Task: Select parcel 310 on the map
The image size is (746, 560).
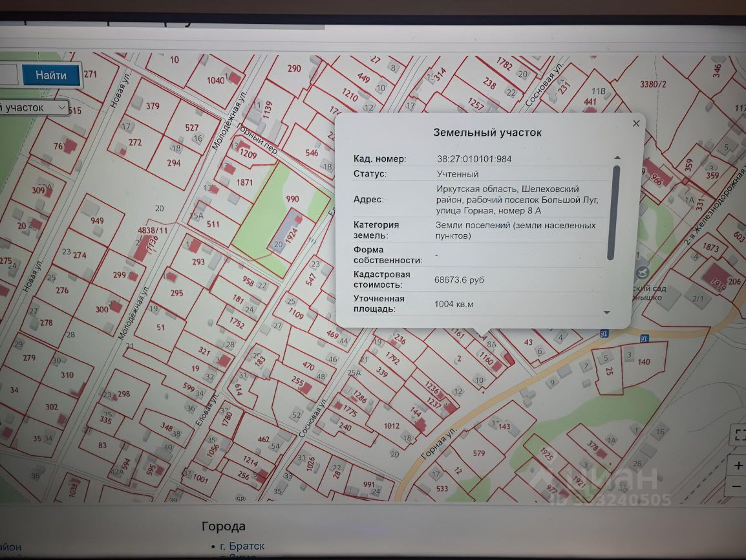Action: 67,375
